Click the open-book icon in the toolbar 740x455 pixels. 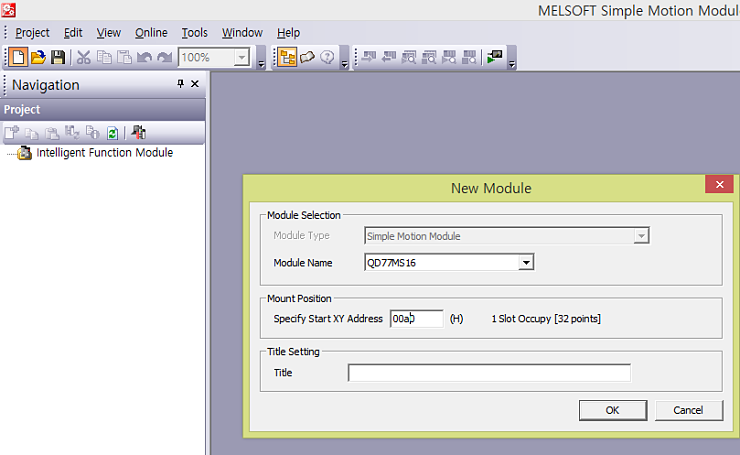point(307,58)
